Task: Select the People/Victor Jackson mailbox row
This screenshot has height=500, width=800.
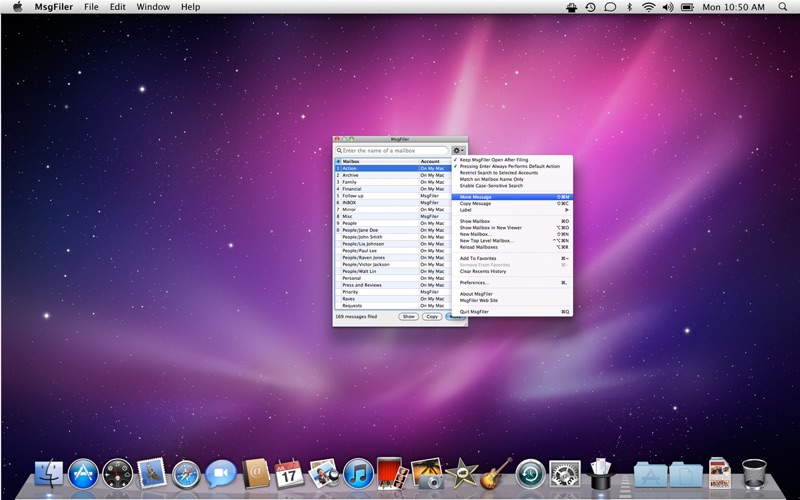Action: click(393, 264)
